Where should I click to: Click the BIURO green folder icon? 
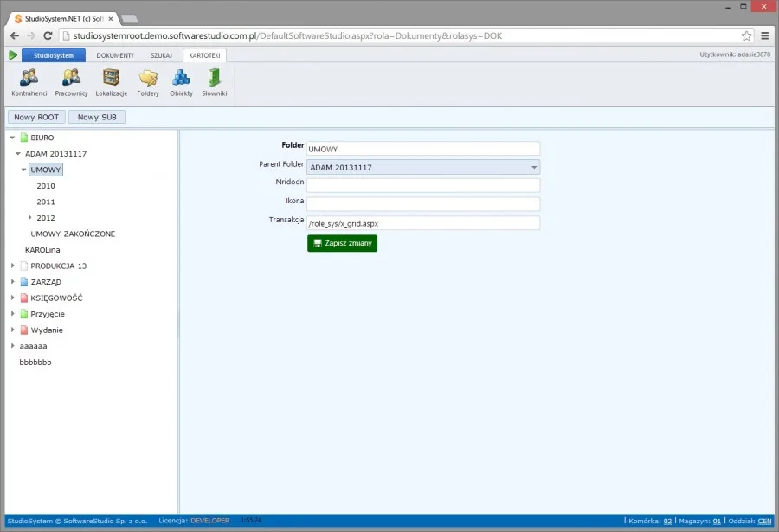pos(24,138)
